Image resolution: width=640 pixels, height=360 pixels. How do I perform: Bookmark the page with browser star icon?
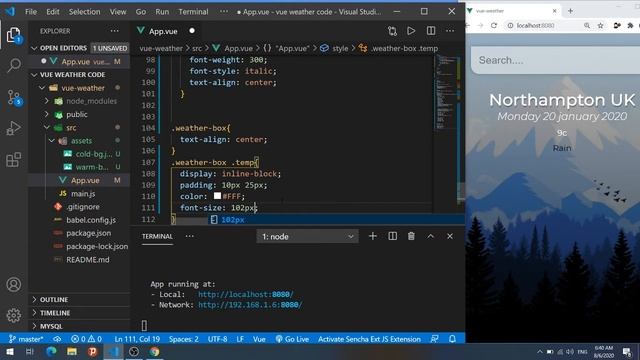coord(600,25)
